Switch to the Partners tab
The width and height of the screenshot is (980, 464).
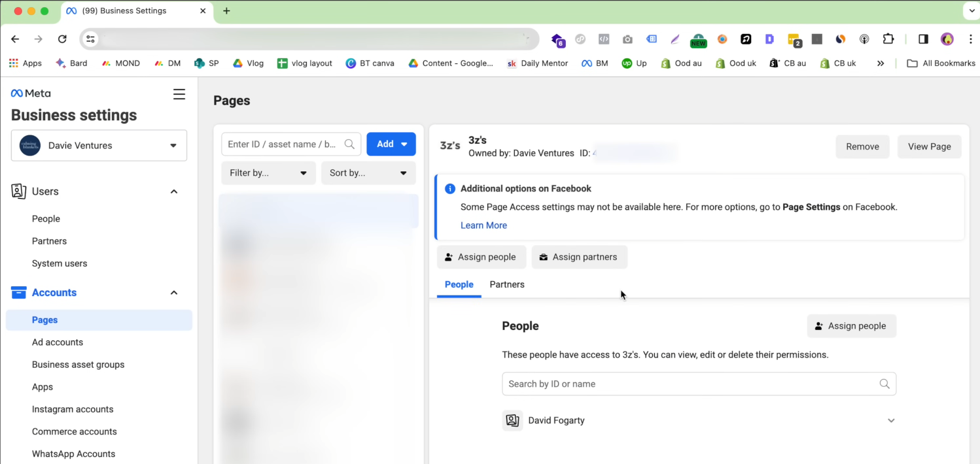point(507,284)
